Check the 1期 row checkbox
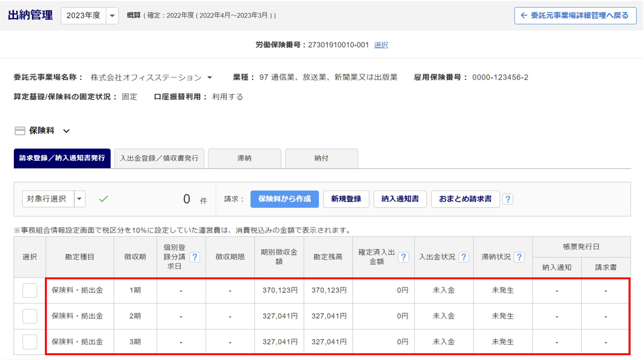 tap(30, 290)
